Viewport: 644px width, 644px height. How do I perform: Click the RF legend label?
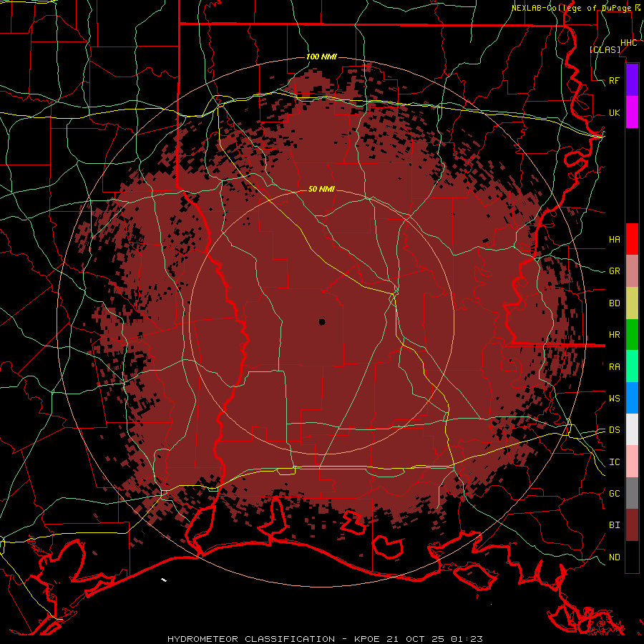click(615, 80)
